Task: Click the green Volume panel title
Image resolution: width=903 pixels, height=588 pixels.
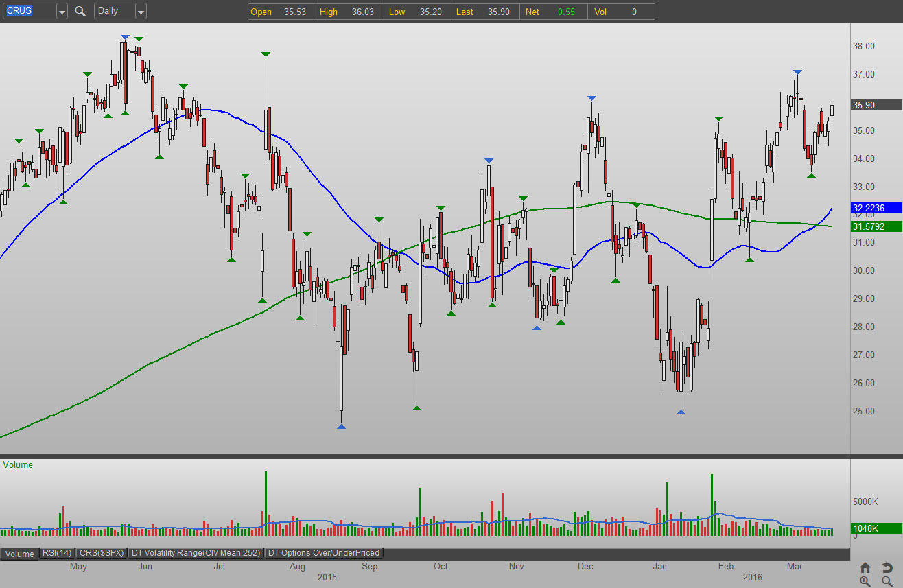Action: pyautogui.click(x=18, y=465)
